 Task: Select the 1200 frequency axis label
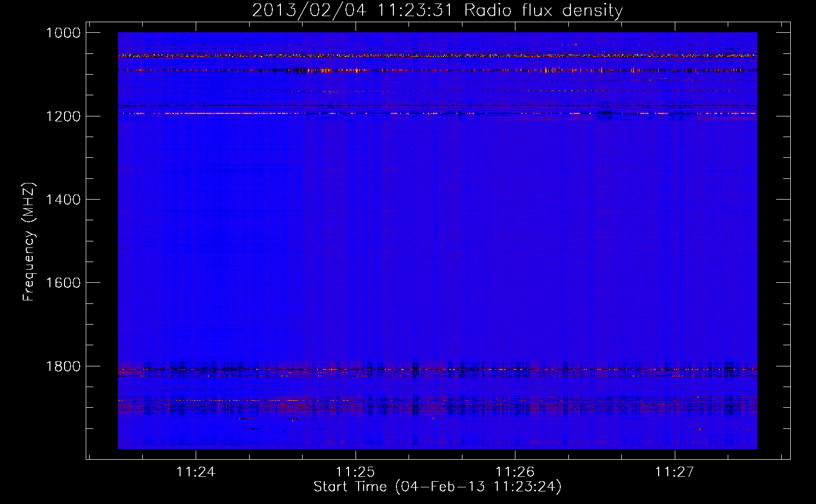click(x=63, y=116)
